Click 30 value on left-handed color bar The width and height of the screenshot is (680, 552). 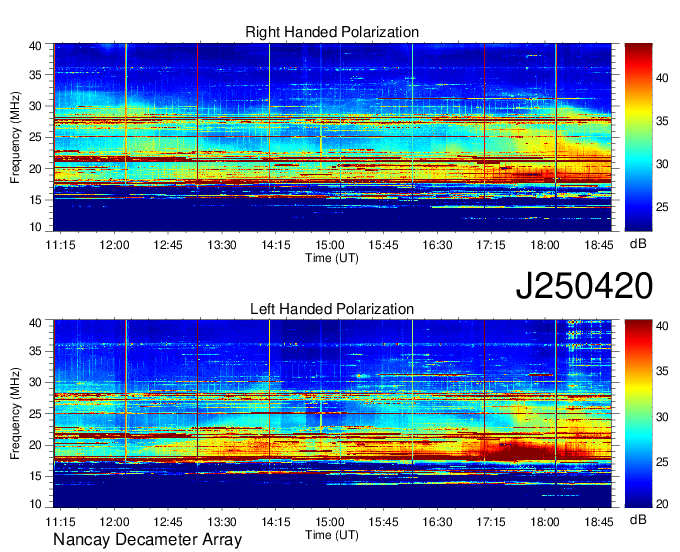[662, 417]
